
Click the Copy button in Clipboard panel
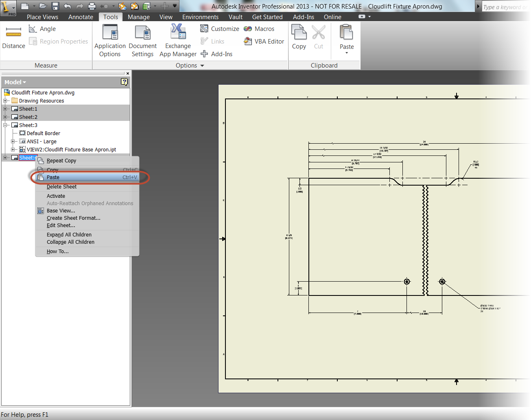(x=299, y=37)
